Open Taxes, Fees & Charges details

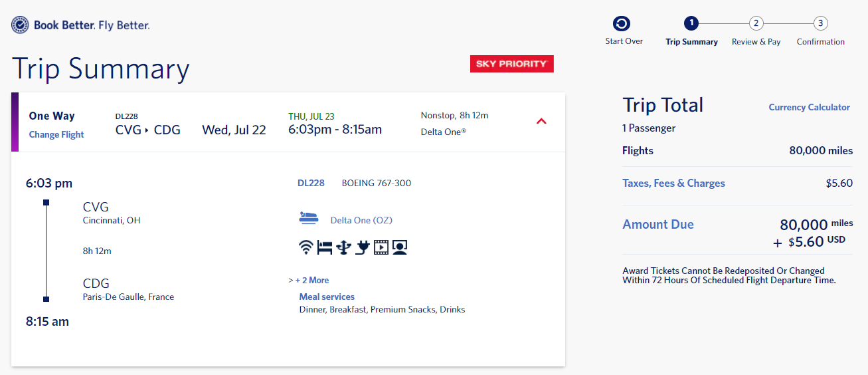tap(673, 183)
